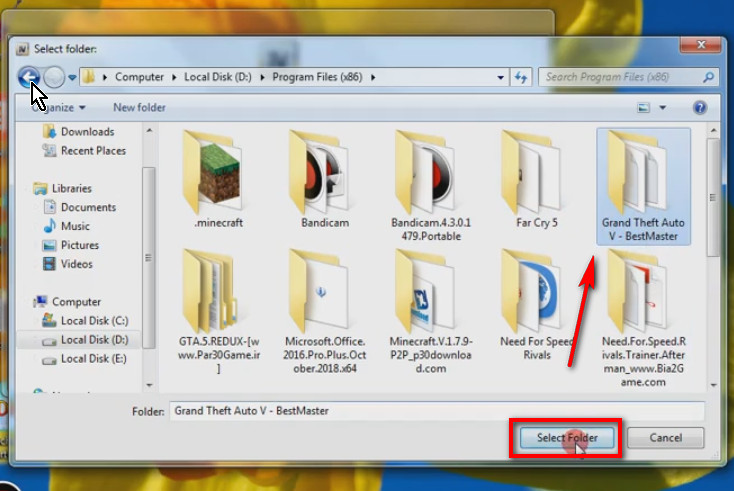Click the Back navigation arrow
The height and width of the screenshot is (491, 734).
pyautogui.click(x=29, y=77)
